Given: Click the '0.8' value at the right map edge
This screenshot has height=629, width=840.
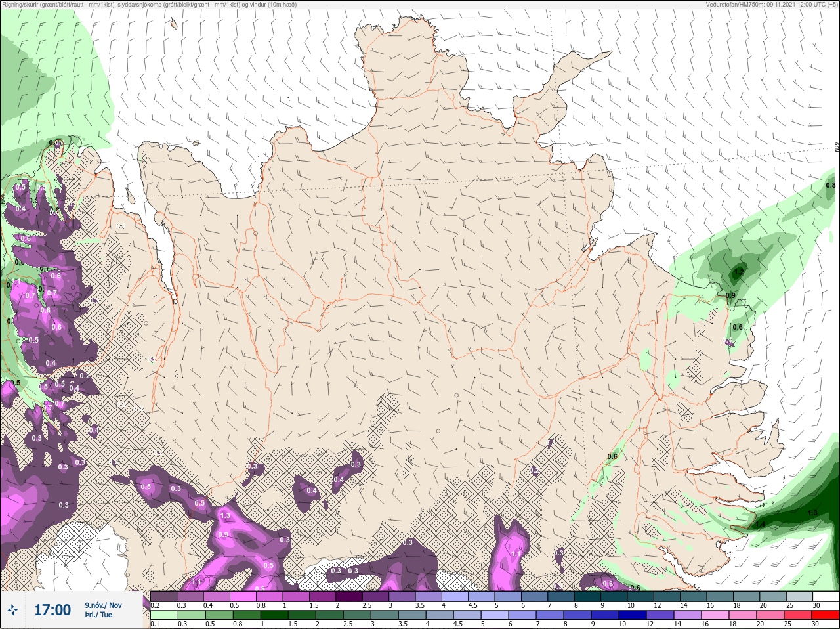Looking at the screenshot, I should (830, 186).
